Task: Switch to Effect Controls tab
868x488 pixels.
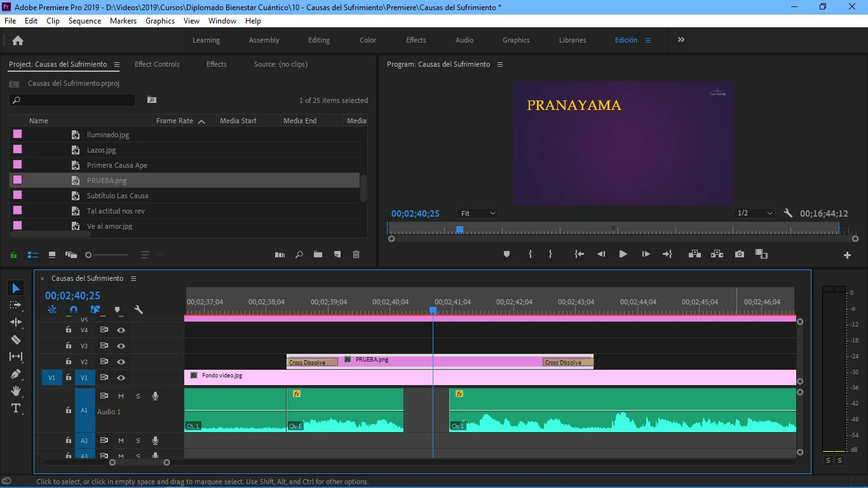Action: click(x=157, y=64)
